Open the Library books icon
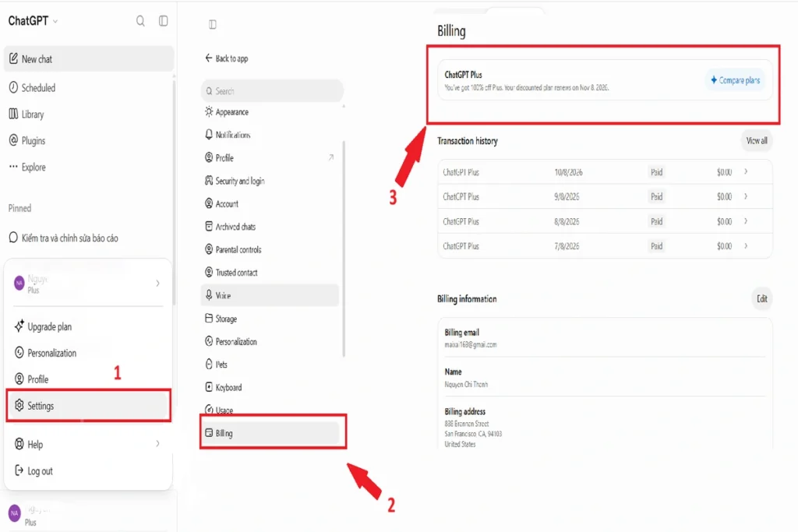798x532 pixels. coord(14,114)
